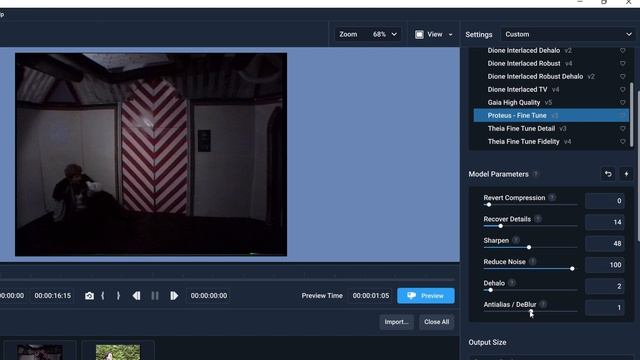Click the Reduce Noise slider handle
This screenshot has height=360, width=640.
[572, 269]
